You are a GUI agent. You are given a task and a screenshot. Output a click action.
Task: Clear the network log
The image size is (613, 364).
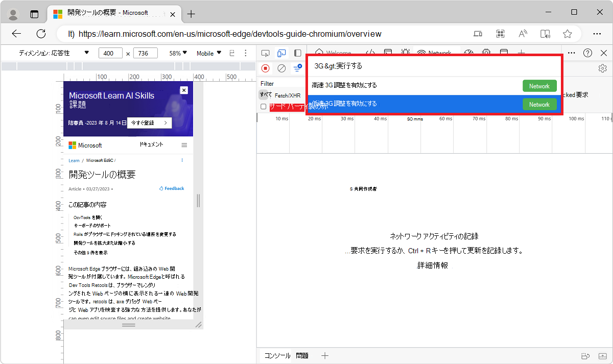point(281,68)
